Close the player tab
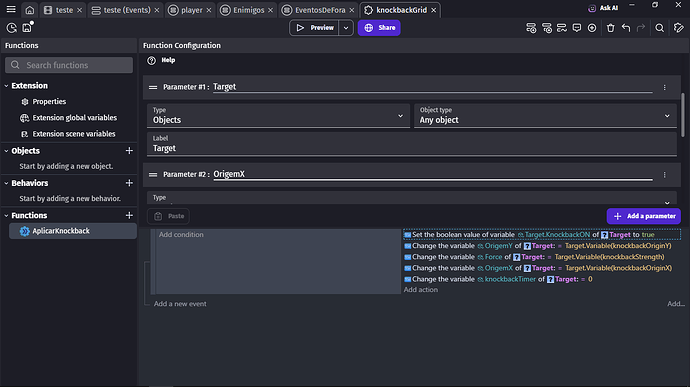Viewport: 690px width, 387px height. [x=209, y=10]
